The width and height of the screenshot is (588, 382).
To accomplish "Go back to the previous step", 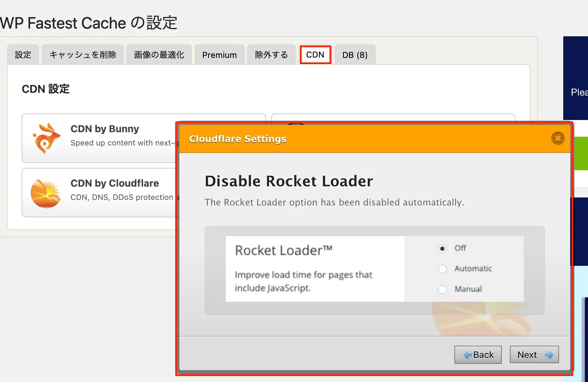I will tap(478, 355).
